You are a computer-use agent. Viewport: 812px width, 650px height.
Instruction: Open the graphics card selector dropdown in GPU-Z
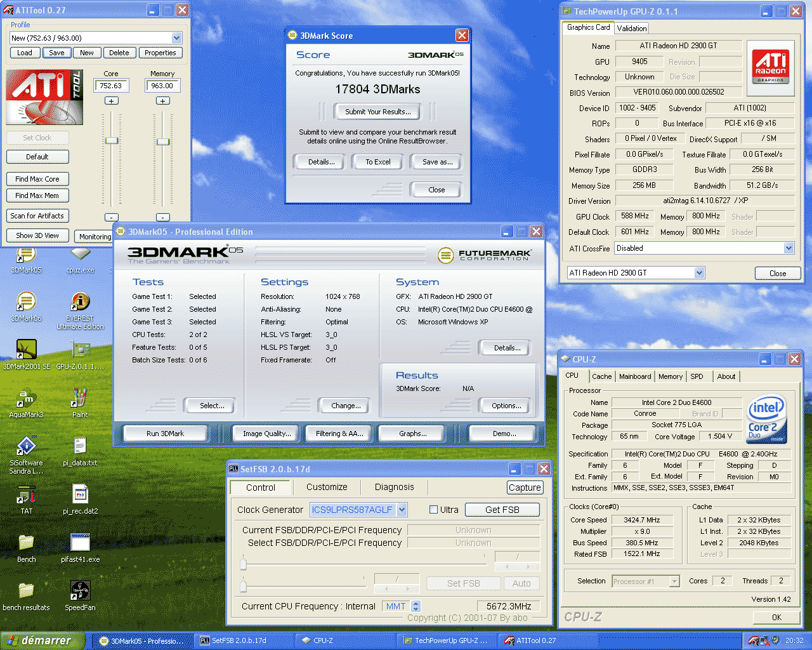click(x=699, y=273)
